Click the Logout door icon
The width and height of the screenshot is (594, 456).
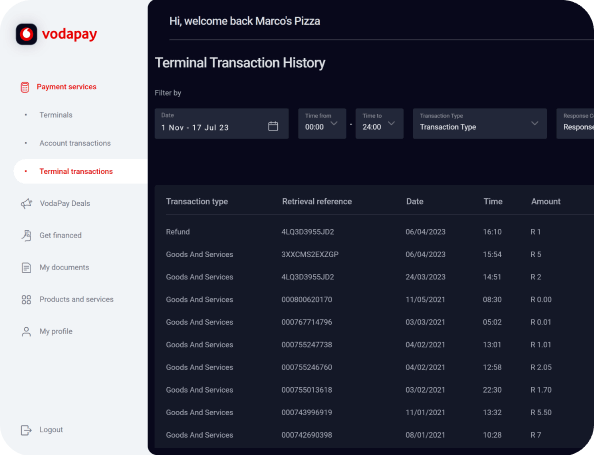(26, 430)
